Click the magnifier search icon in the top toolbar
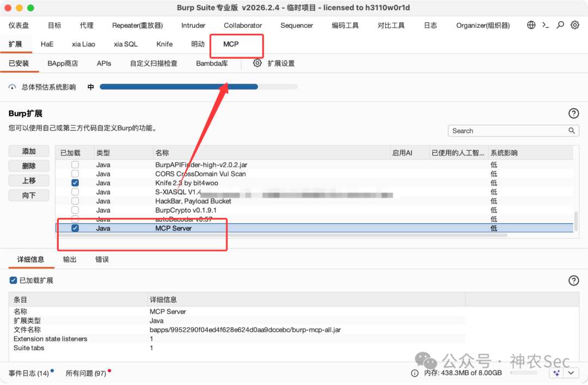Screen dimensions: 588x385 (560, 25)
